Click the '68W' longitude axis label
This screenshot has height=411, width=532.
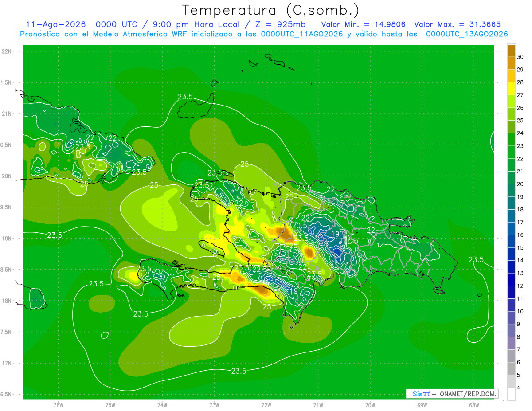(x=474, y=405)
